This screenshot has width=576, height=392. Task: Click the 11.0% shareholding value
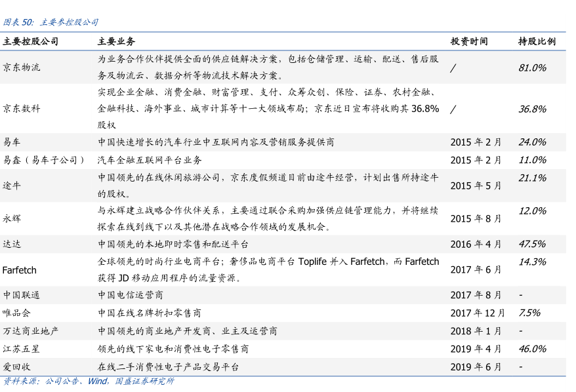(532, 160)
